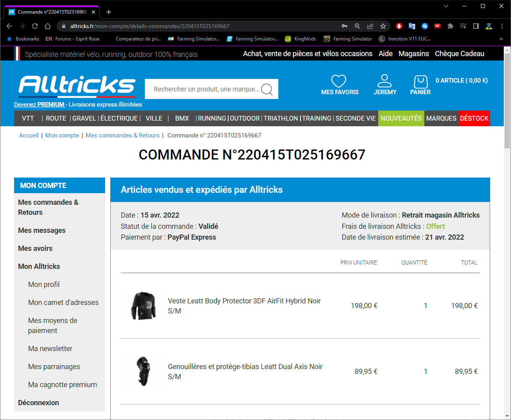Screen dimensions: 511x420
Task: Click Déconnexion to log out
Action: click(39, 403)
